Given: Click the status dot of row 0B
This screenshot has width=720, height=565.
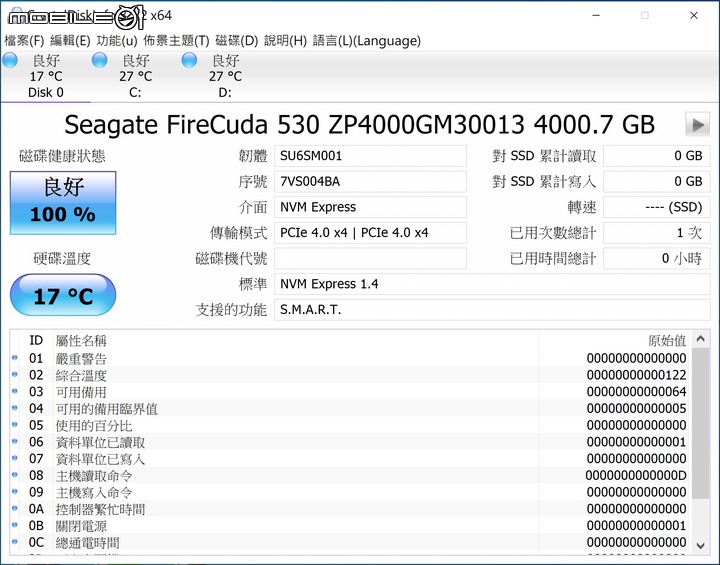Looking at the screenshot, I should 15,525.
